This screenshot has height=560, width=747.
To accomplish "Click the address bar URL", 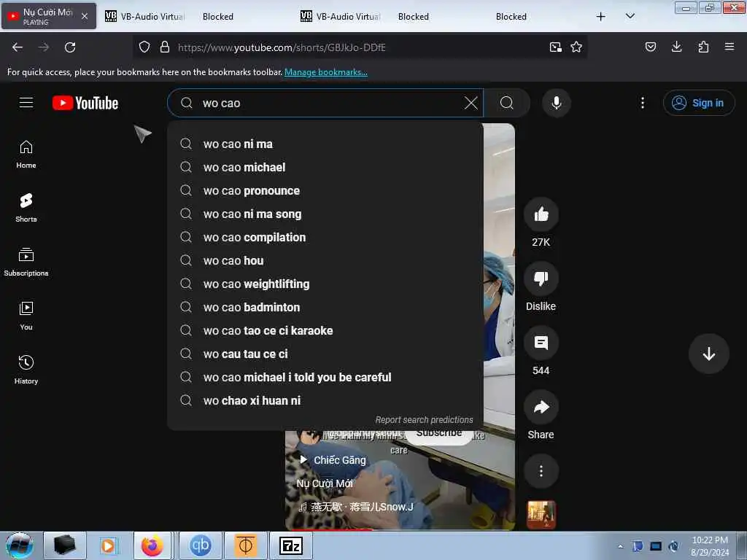I will click(x=282, y=47).
